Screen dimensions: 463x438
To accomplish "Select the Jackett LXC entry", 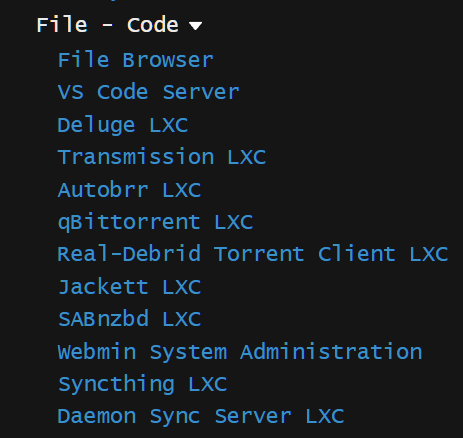I will click(130, 287).
